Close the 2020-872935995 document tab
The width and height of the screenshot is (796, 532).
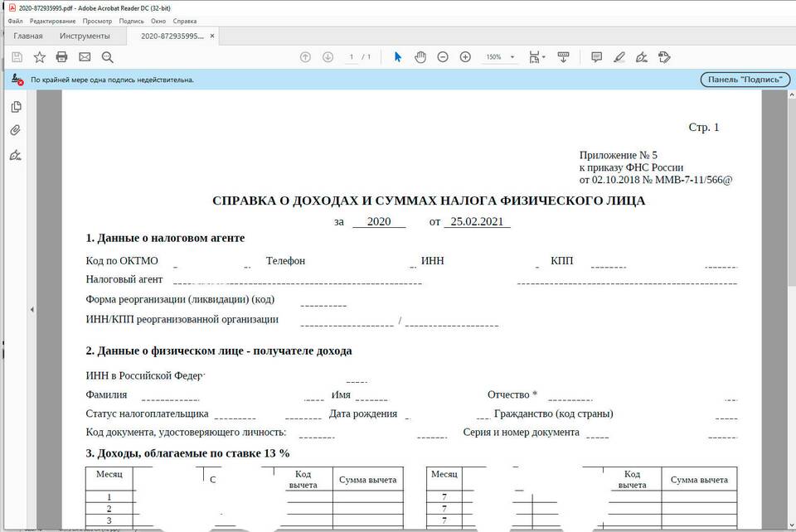[x=212, y=36]
